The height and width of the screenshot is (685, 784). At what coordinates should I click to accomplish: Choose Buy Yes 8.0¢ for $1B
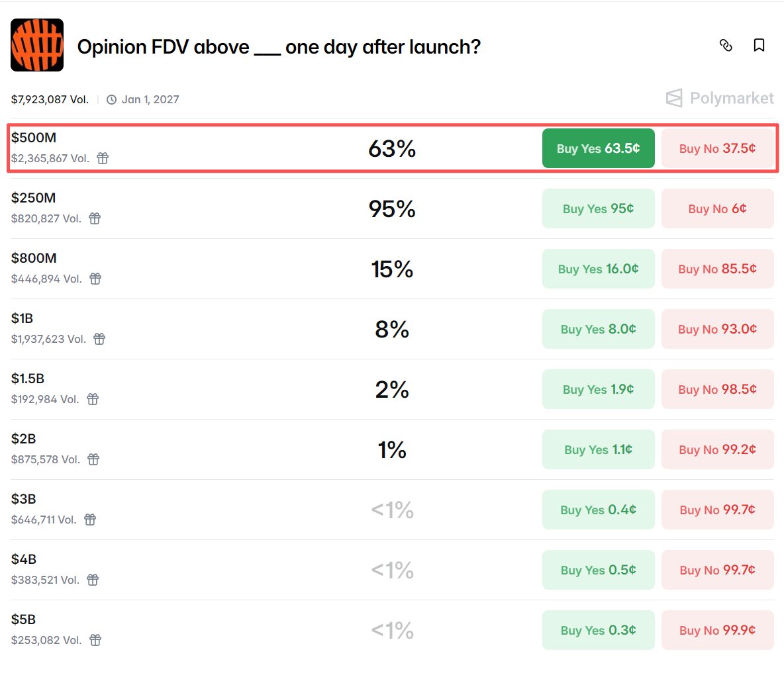(598, 329)
